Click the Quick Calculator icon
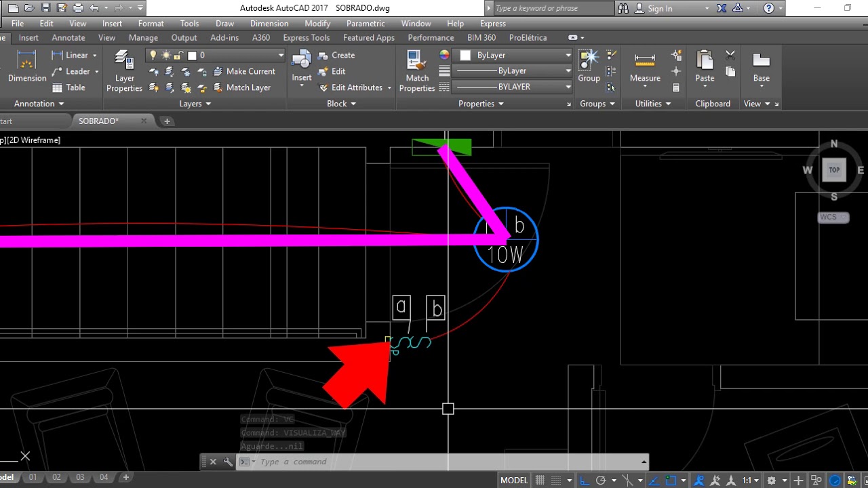The width and height of the screenshot is (868, 488). point(676,87)
